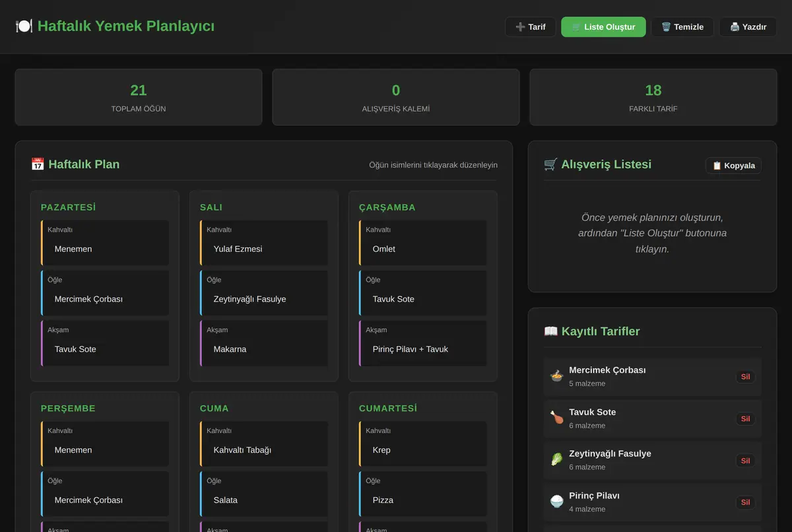The image size is (792, 532).
Task: Select the rice bowl icon for Pirinç Pilavı
Action: point(556,502)
